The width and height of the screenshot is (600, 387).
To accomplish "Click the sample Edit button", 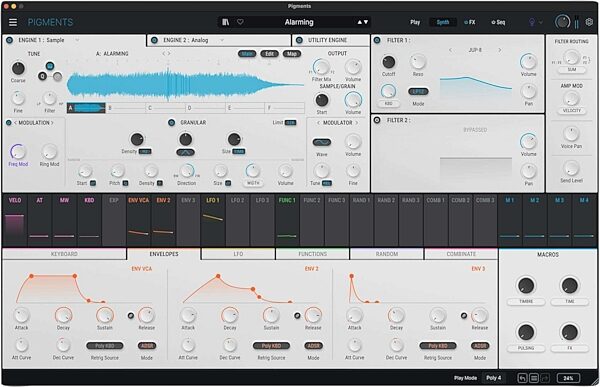I will point(269,54).
